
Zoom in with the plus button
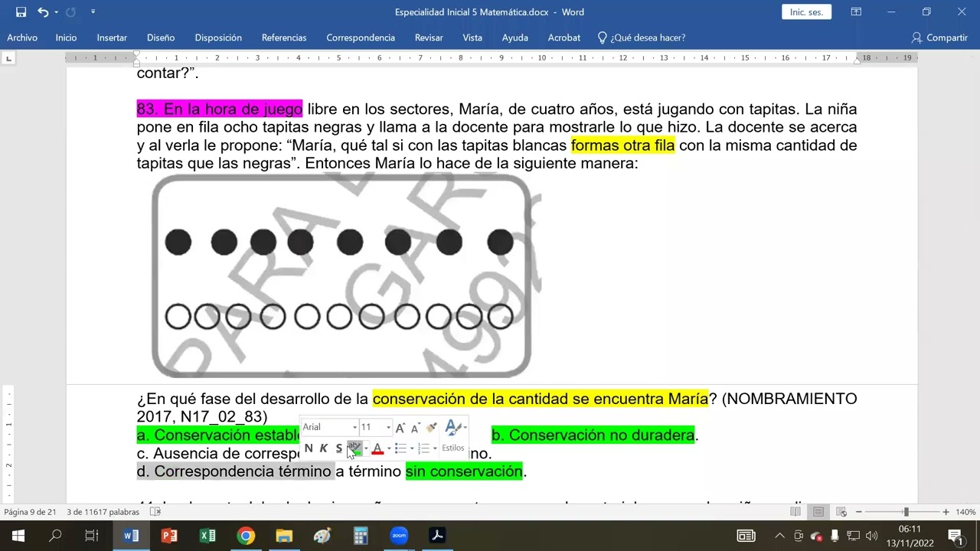pyautogui.click(x=946, y=512)
